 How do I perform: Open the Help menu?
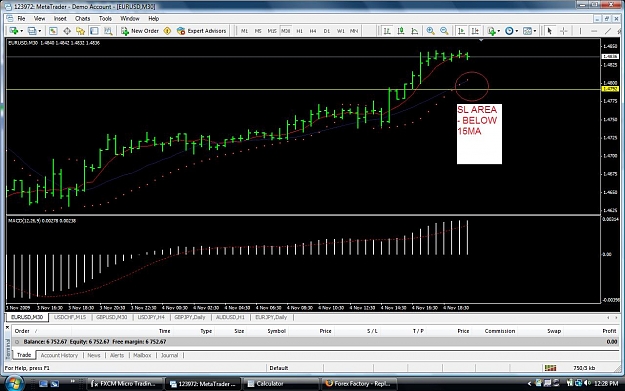click(x=153, y=18)
